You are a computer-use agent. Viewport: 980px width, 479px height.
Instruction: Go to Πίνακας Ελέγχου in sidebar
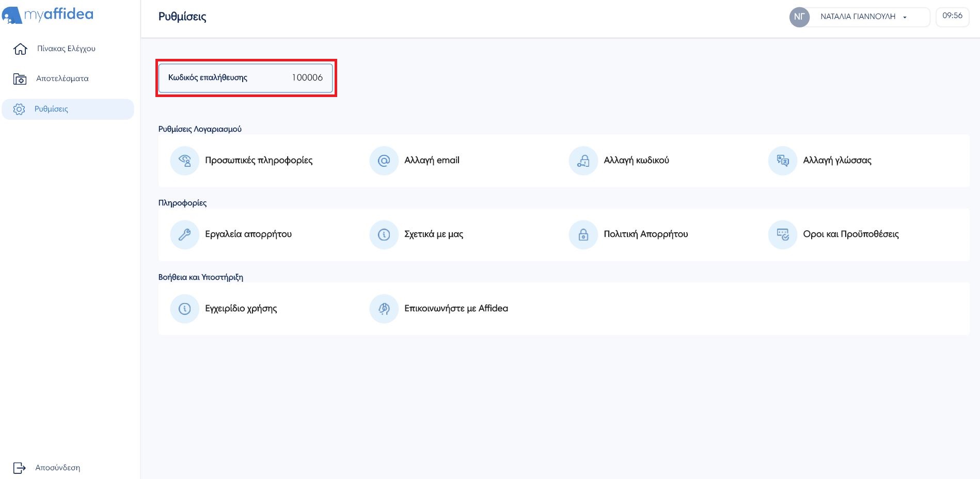66,49
